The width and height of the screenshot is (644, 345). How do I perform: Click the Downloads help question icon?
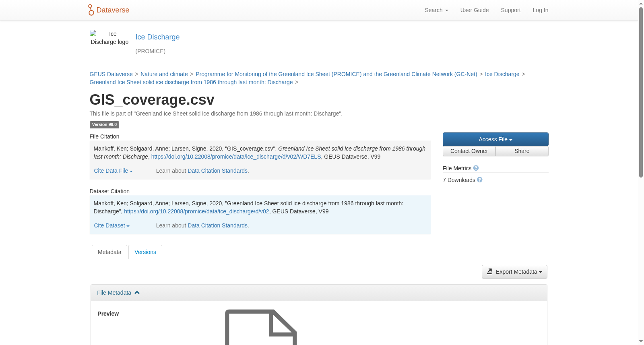point(480,180)
